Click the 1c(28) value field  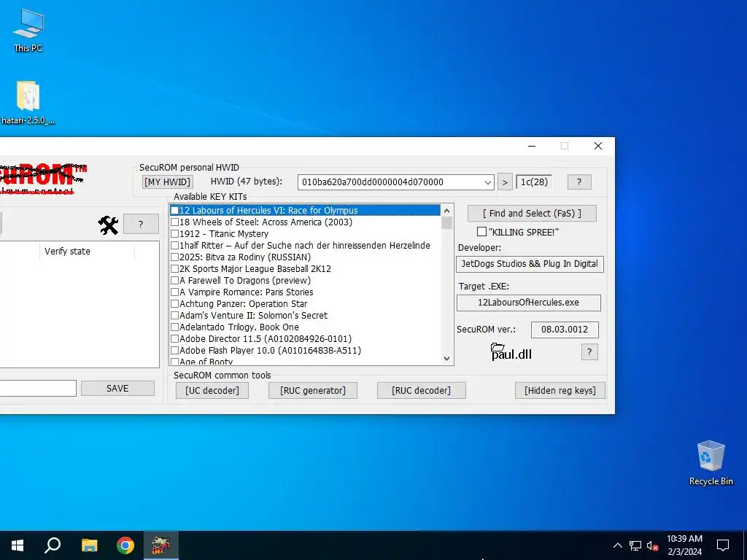pyautogui.click(x=534, y=182)
